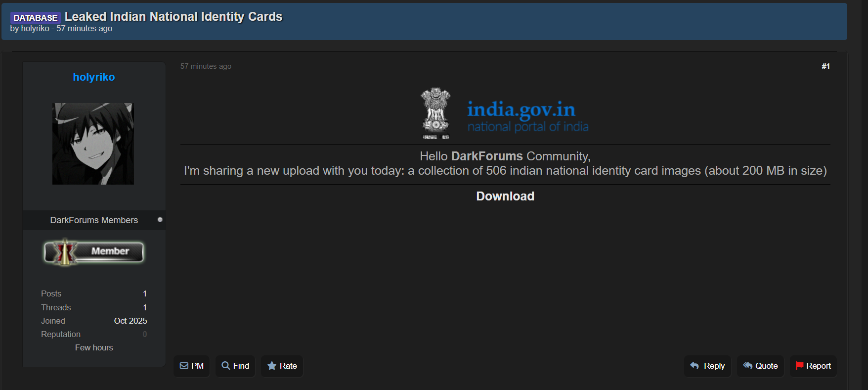Click the India national emblem image
Viewport: 868px width, 390px height.
(435, 113)
